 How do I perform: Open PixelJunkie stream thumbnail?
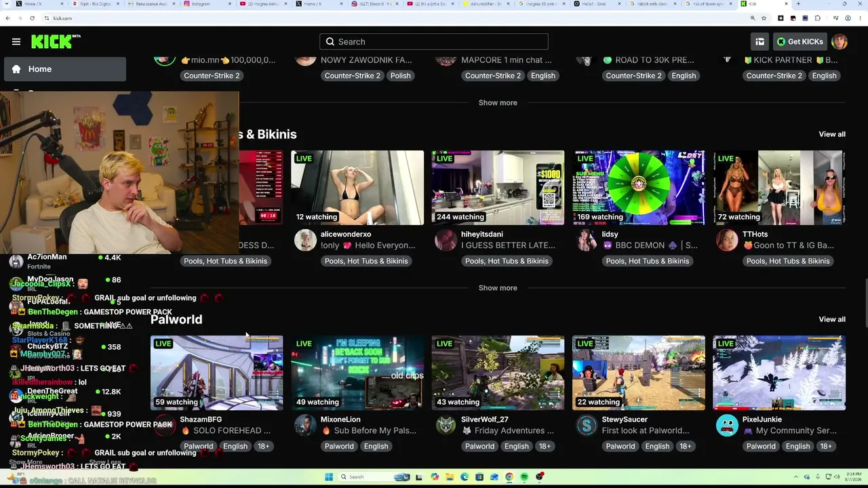click(779, 373)
